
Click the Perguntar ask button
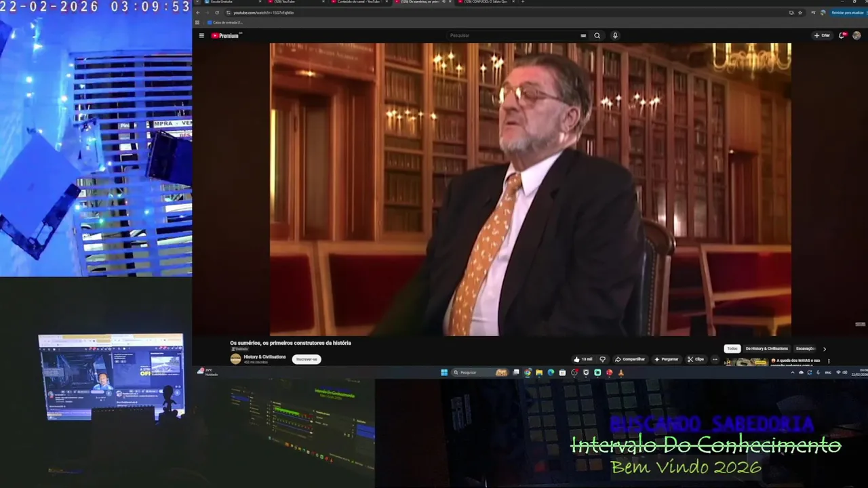pos(666,359)
